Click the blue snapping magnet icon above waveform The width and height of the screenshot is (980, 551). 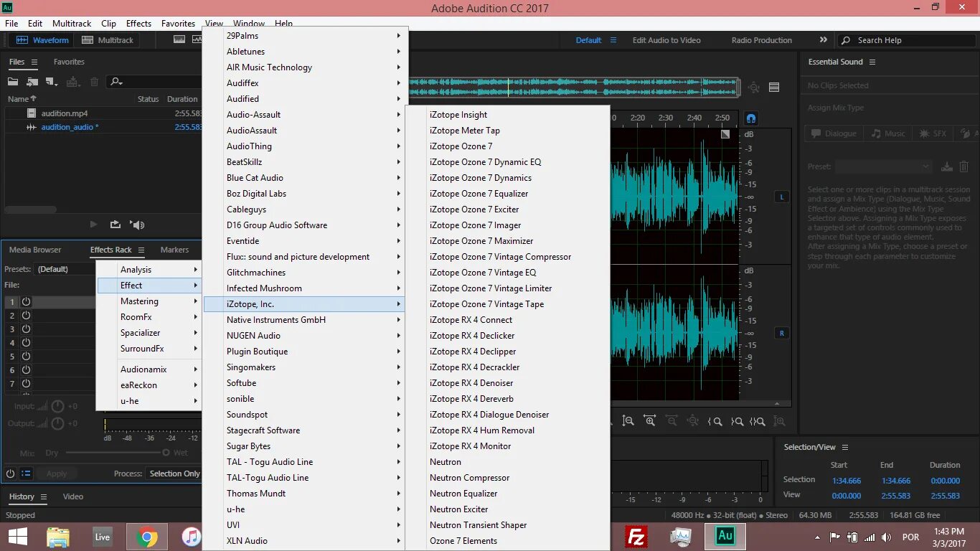(x=750, y=118)
